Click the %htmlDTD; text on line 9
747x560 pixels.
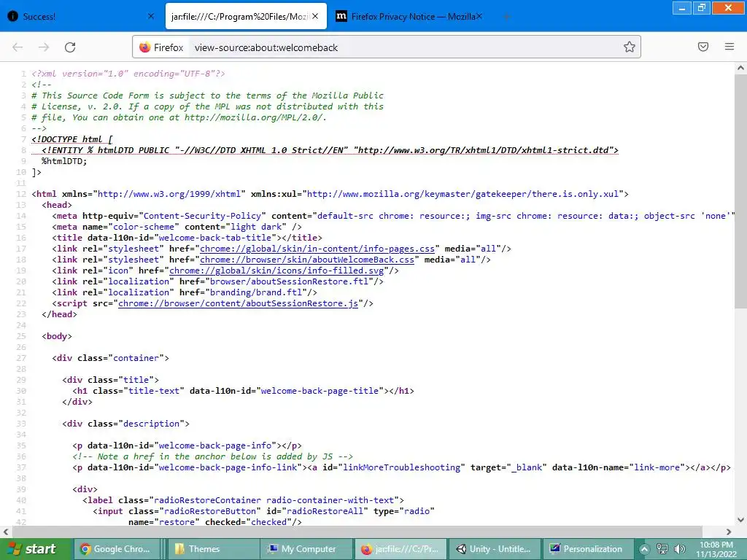[x=64, y=161]
